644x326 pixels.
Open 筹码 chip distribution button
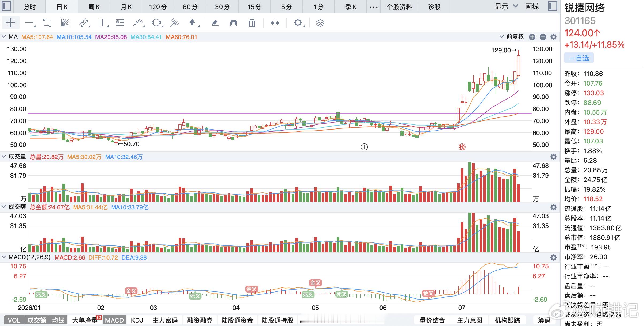pyautogui.click(x=544, y=320)
